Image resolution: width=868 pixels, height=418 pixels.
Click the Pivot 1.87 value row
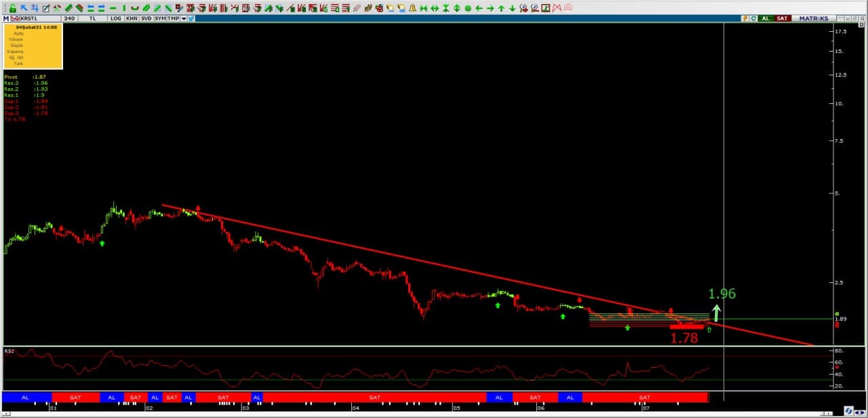25,77
